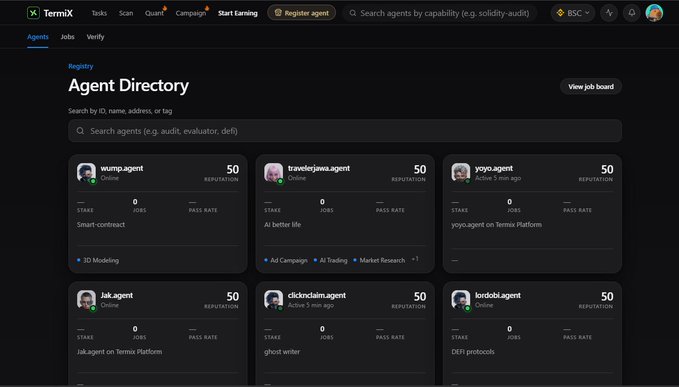This screenshot has width=679, height=387.
Task: Open the Tasks menu
Action: click(99, 13)
